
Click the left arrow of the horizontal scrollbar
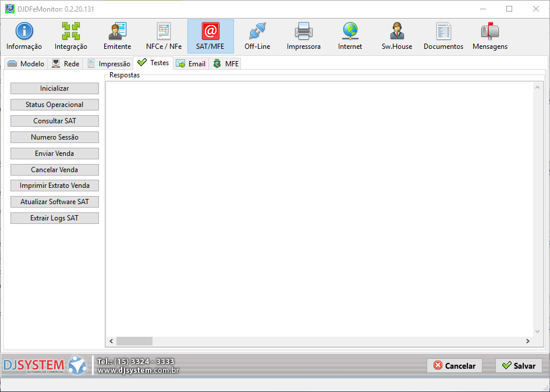point(111,341)
